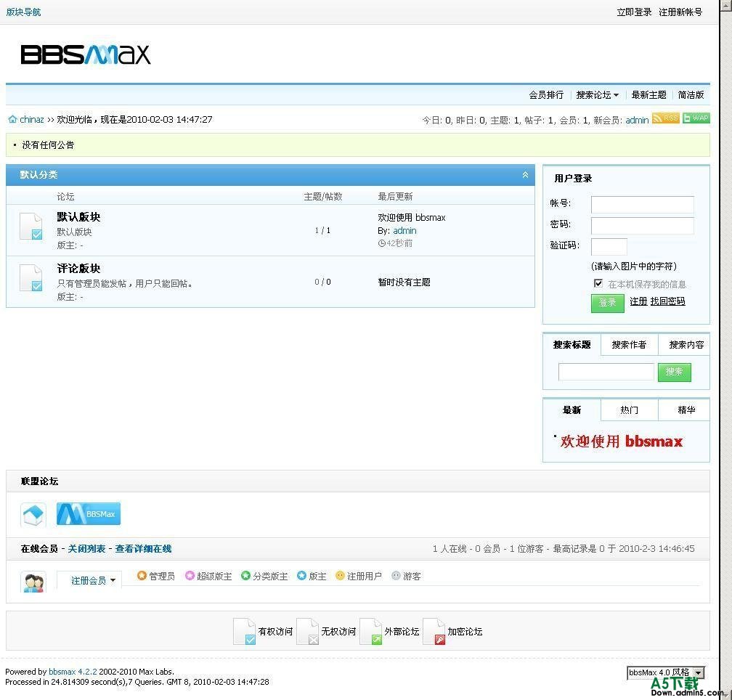Click the 无权访问 legend icon

(x=308, y=632)
